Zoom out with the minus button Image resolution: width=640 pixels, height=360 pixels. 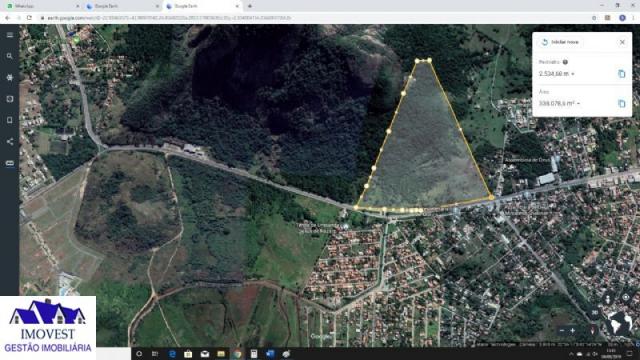pos(562,331)
